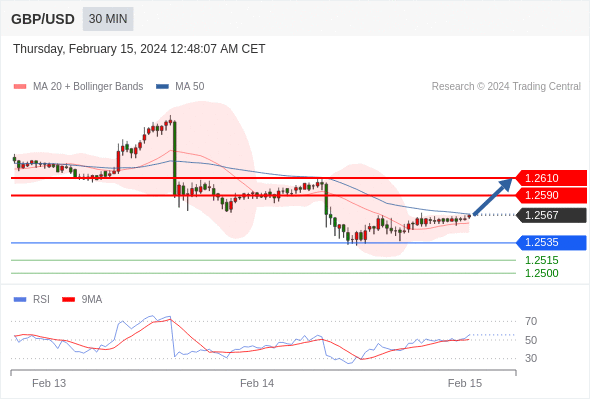Click the blue RSI legend swatch
590x400 pixels.
(x=20, y=300)
